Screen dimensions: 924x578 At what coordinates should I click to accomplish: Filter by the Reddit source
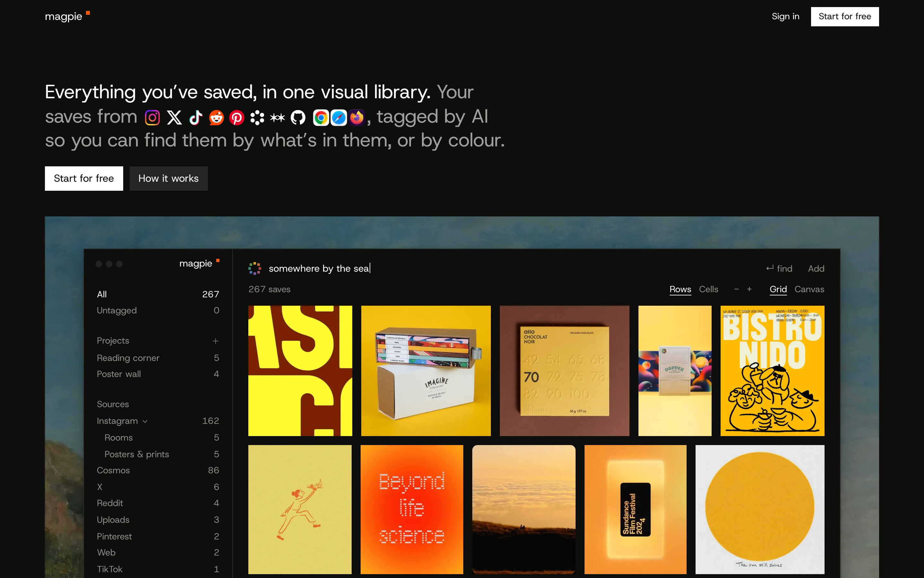(158, 503)
